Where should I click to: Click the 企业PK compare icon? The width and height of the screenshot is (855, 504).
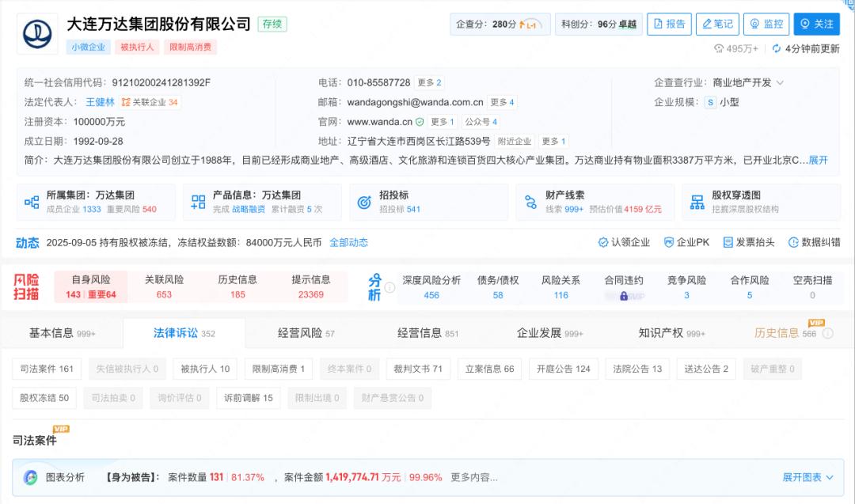coord(668,242)
